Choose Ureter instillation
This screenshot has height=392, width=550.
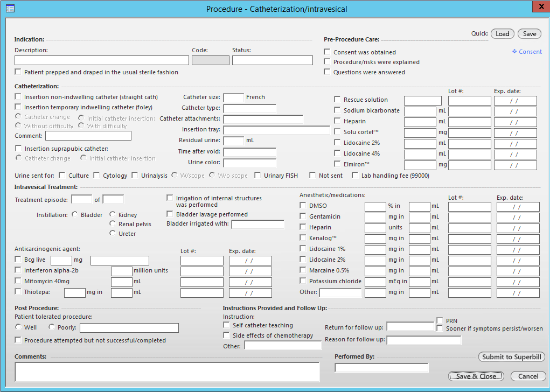coord(113,233)
